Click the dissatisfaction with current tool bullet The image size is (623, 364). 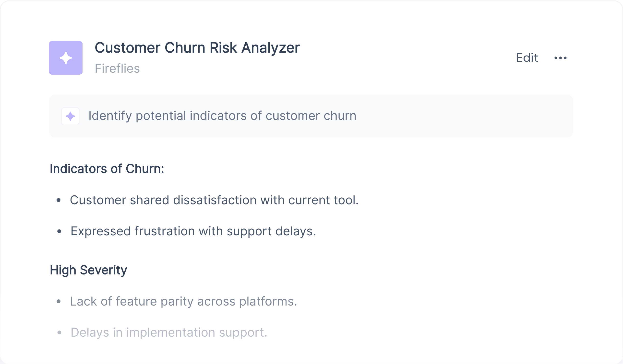214,200
